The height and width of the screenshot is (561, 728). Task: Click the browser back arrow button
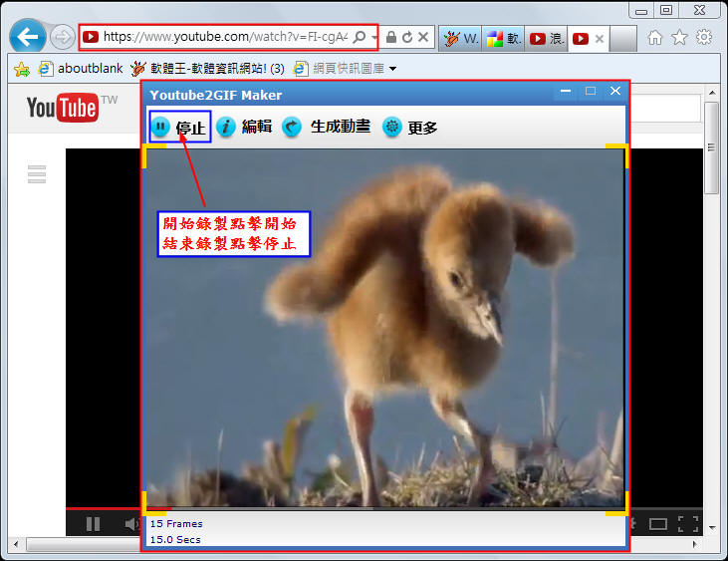click(28, 37)
